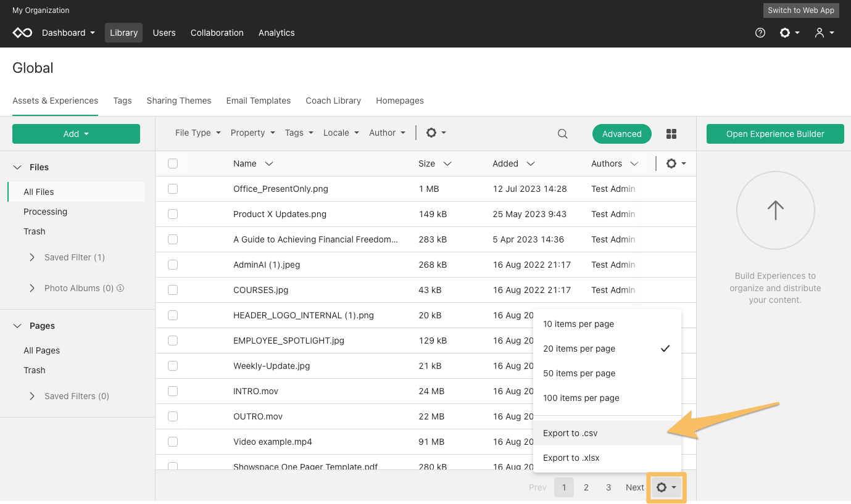Check the Weekly-Update.jpg checkbox
Image resolution: width=851 pixels, height=504 pixels.
(x=173, y=366)
